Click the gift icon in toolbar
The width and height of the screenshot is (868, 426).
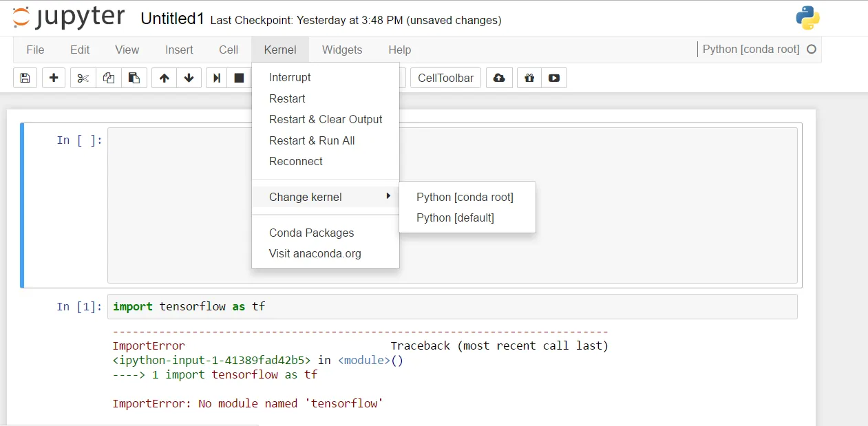(x=529, y=78)
